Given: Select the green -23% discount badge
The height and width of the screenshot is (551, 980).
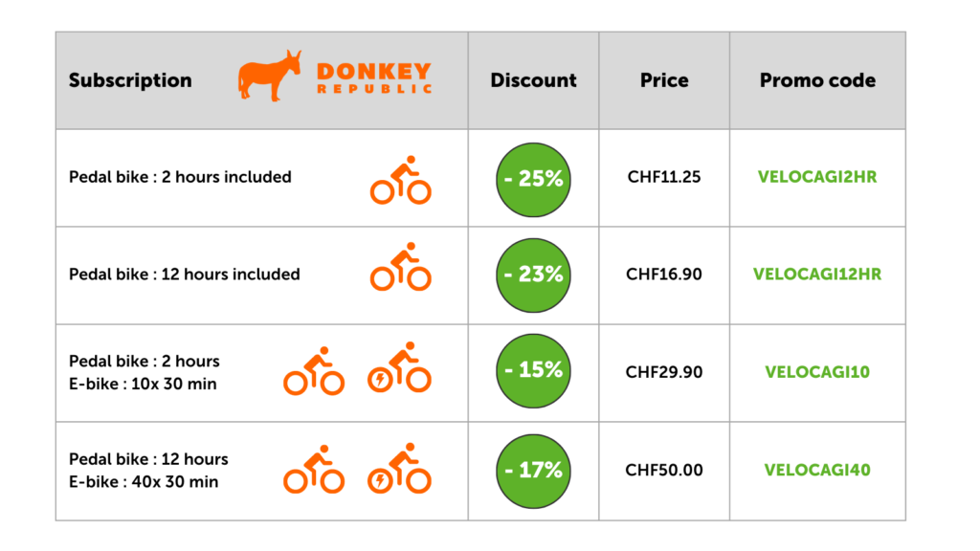Looking at the screenshot, I should point(533,275).
